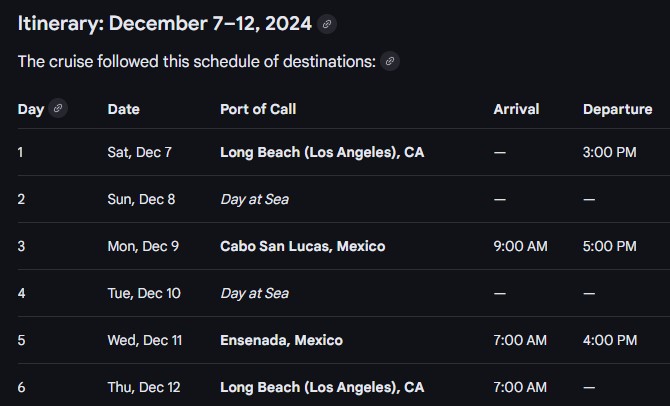The image size is (670, 406).
Task: Click the link icon beside the Itinerary heading
Action: tap(327, 24)
